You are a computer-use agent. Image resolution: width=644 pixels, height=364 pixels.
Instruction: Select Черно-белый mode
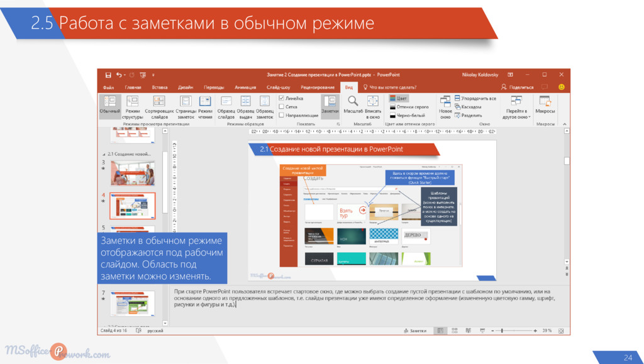pyautogui.click(x=408, y=115)
